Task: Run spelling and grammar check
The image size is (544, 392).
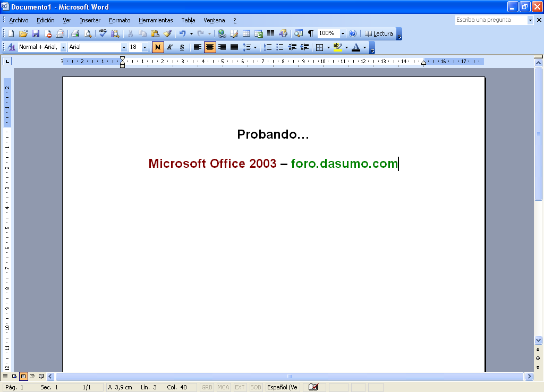Action: point(103,33)
